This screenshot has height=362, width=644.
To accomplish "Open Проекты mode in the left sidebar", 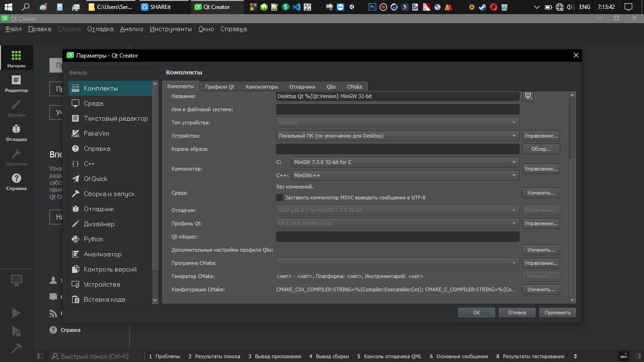I will [x=17, y=156].
